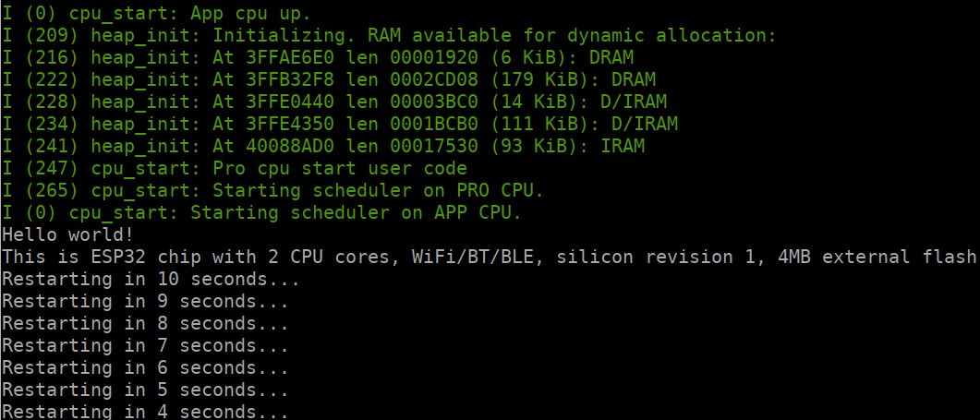Click 'WiFi/BT/BLE' text in chip info

click(473, 258)
